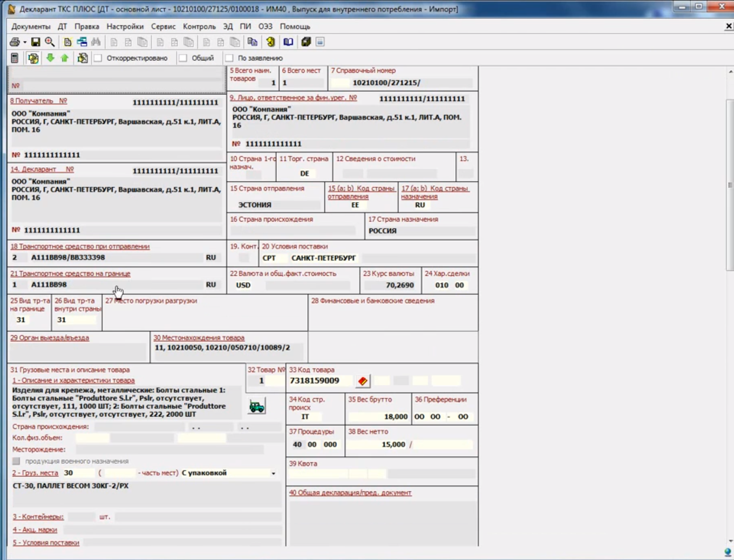Image resolution: width=734 pixels, height=560 pixels.
Task: Click the 17 (a; b) Код страны назначения link
Action: coord(435,192)
